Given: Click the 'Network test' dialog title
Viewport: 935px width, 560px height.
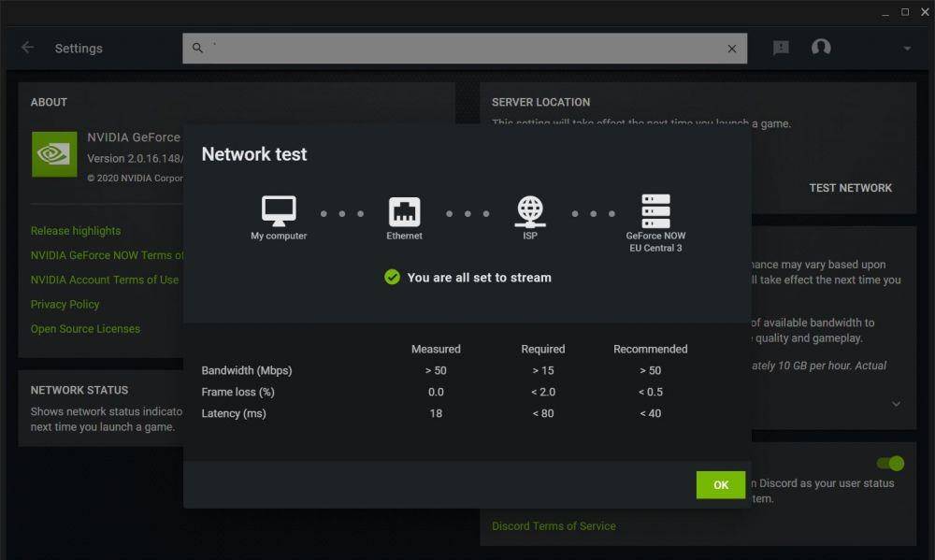Looking at the screenshot, I should pos(254,154).
